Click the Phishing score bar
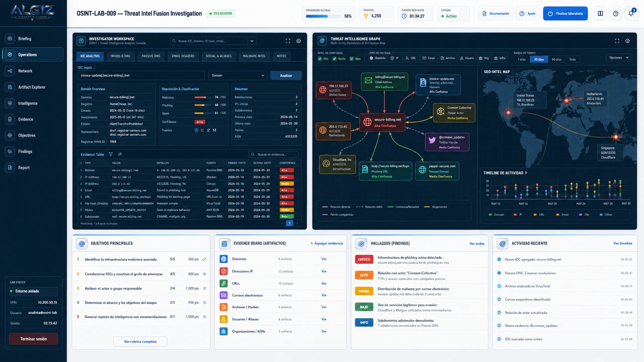644x362 pixels. [203, 105]
